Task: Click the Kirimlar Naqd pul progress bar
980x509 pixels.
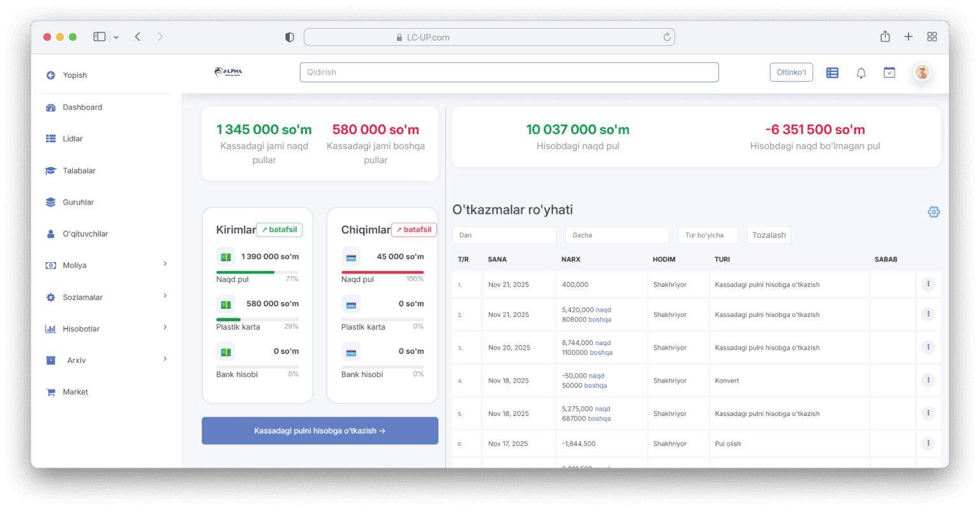Action: 257,272
